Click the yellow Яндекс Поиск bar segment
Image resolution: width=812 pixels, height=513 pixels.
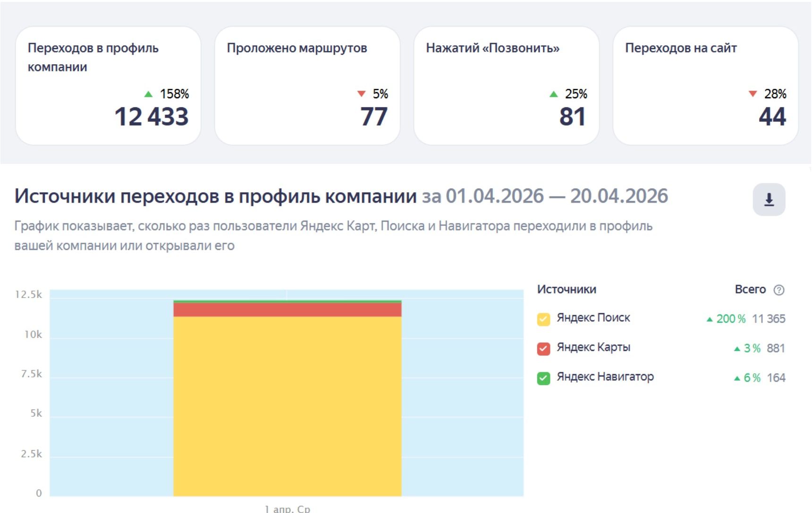point(287,406)
